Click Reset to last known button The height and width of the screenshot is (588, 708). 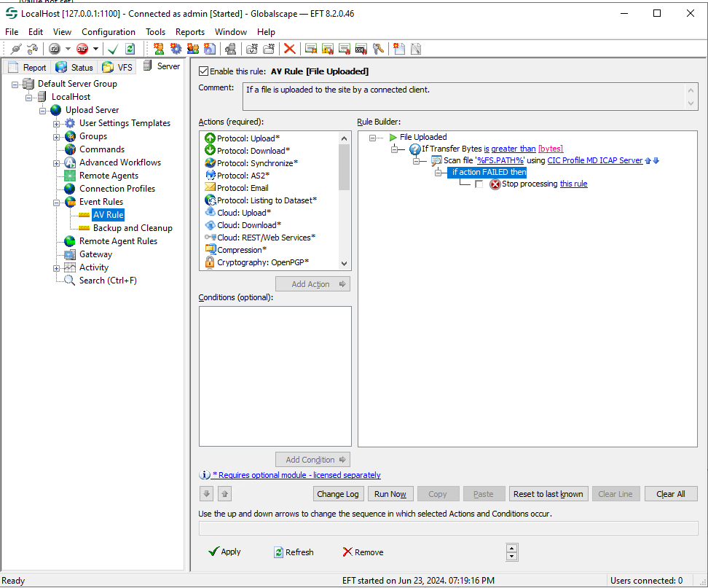tap(548, 493)
